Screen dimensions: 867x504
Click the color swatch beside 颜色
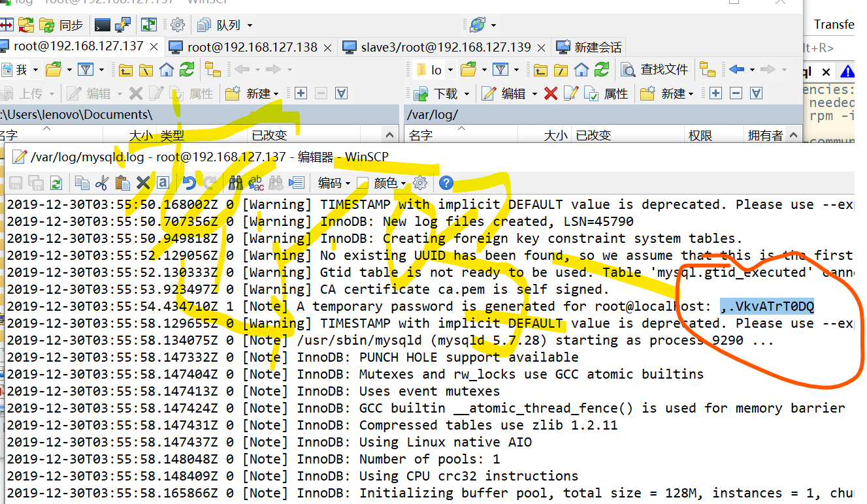[363, 183]
